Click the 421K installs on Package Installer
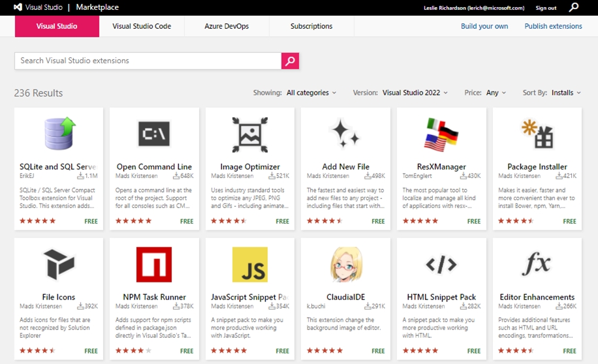Viewport: 598px width, 364px height. click(x=566, y=175)
